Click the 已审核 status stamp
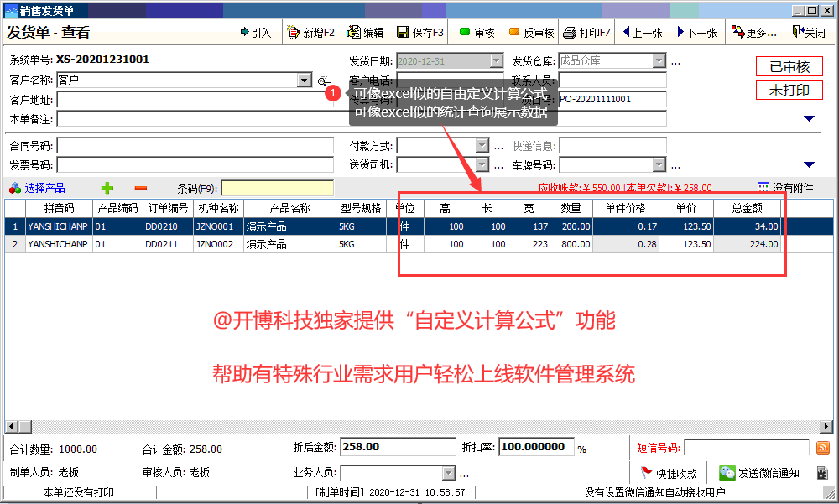The width and height of the screenshot is (839, 504). 789,67
